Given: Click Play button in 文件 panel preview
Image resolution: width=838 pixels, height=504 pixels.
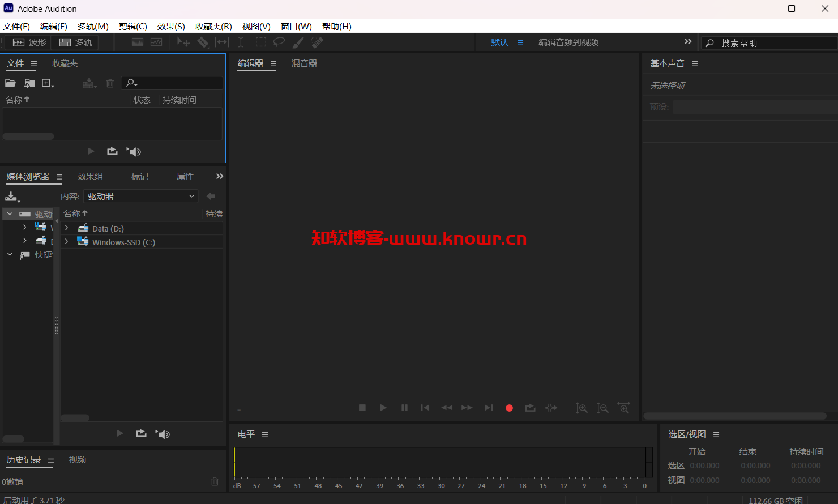Looking at the screenshot, I should (x=91, y=151).
